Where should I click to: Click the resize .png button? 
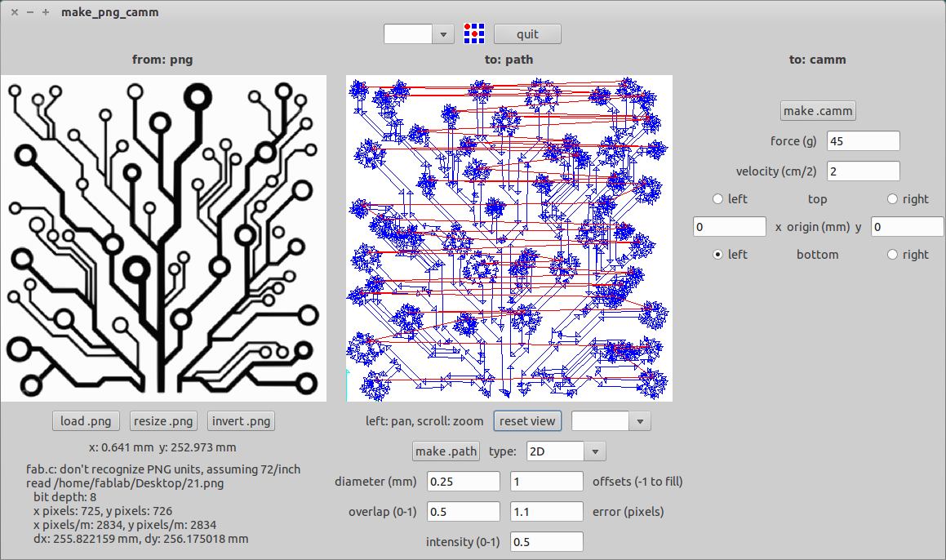(x=163, y=421)
